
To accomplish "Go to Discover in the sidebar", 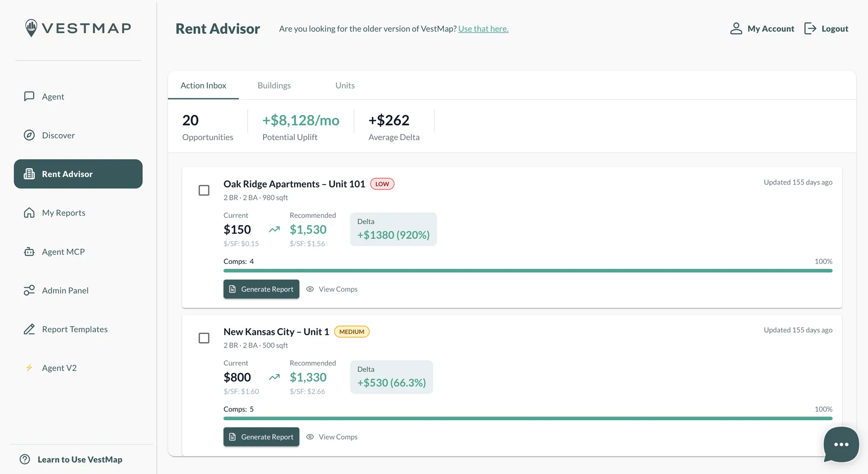I will [x=78, y=135].
